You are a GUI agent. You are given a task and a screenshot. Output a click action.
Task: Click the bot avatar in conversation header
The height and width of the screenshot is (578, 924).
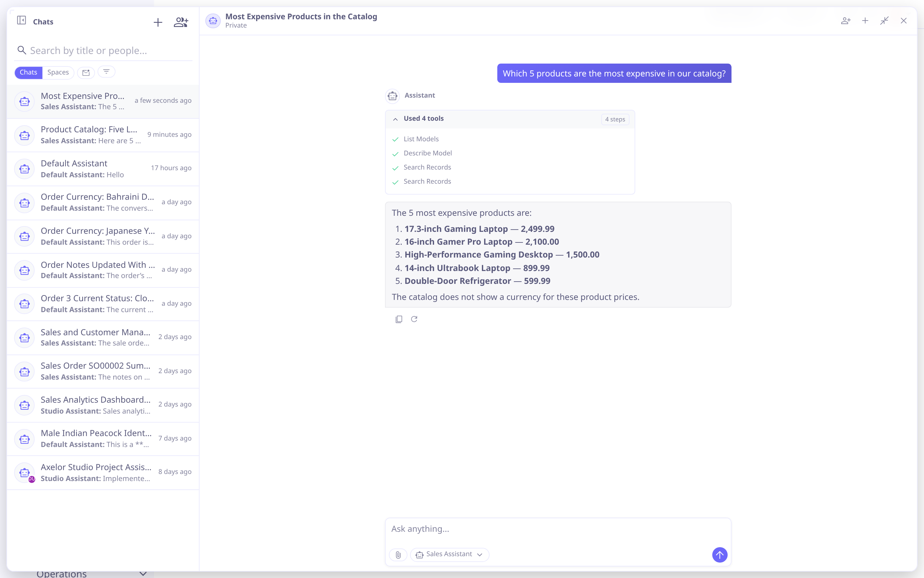[213, 21]
